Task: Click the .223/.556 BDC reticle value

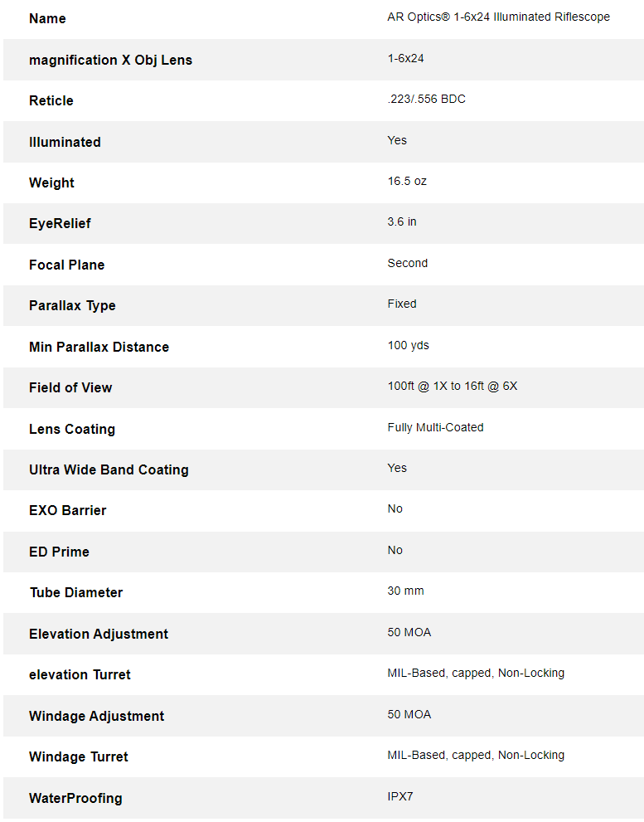Action: pos(427,99)
